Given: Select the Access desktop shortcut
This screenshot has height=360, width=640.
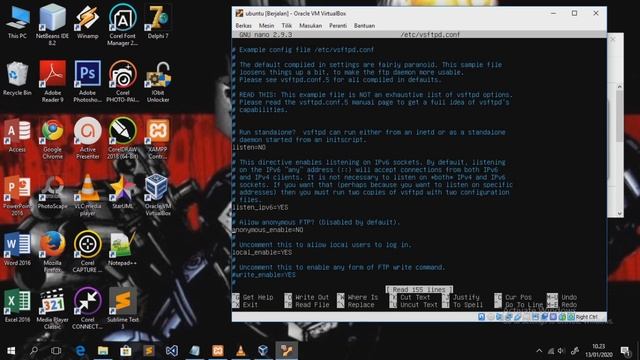Looking at the screenshot, I should point(17,136).
